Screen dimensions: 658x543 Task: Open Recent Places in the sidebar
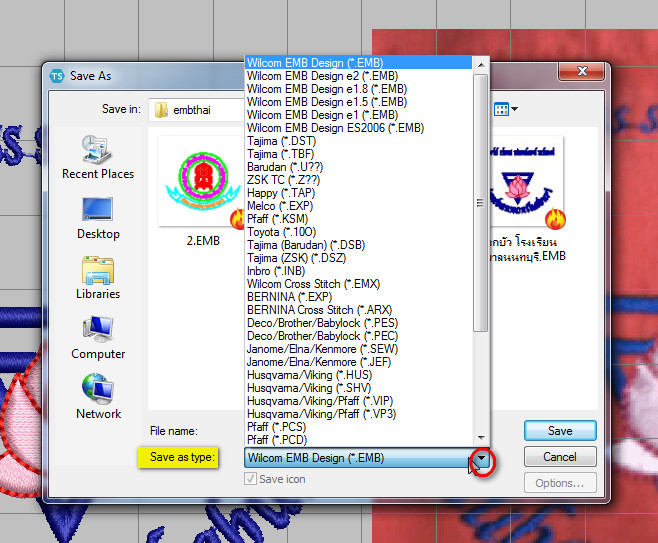(98, 157)
